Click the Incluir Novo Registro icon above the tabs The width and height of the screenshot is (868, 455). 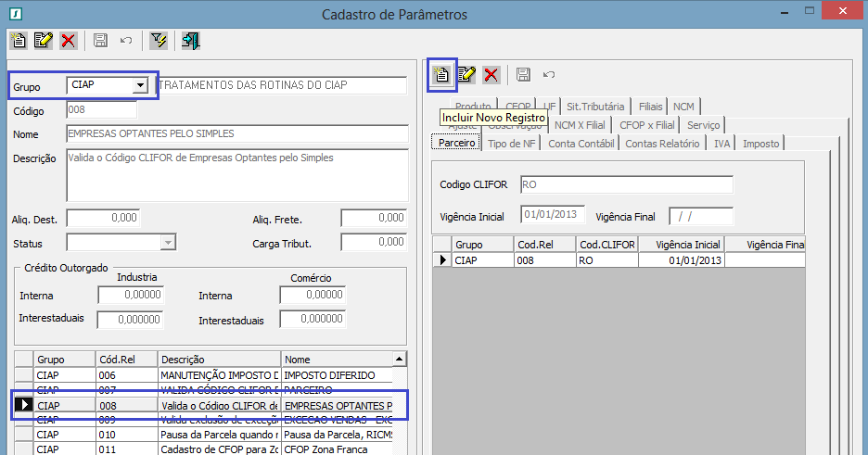pyautogui.click(x=442, y=74)
